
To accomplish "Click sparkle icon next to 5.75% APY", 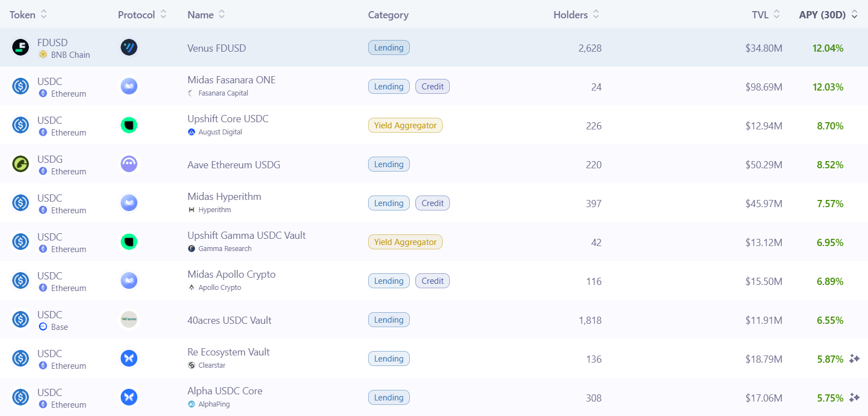I will tap(855, 398).
